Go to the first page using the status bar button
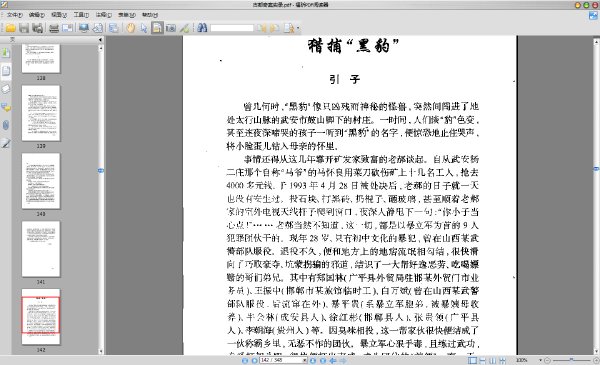The image size is (600, 365). coord(245,360)
